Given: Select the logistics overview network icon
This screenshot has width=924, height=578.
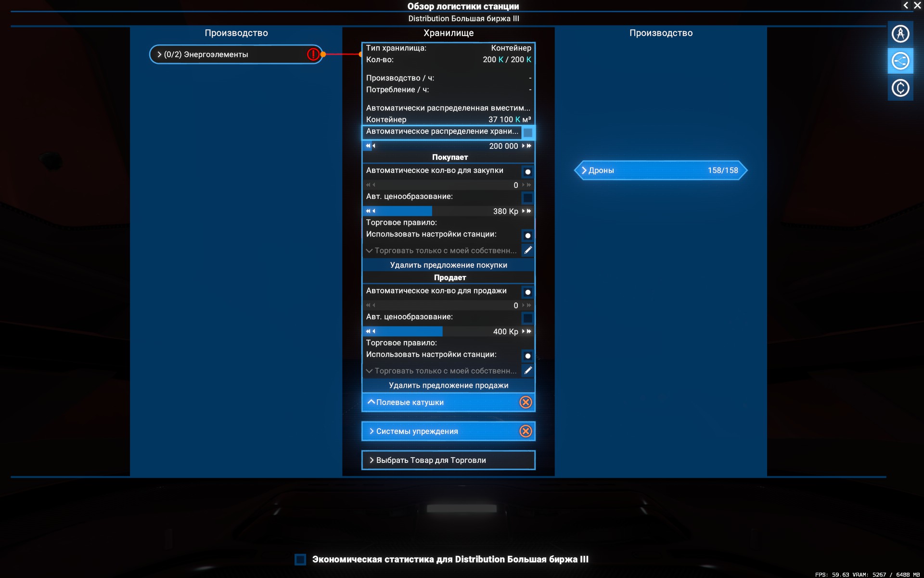Looking at the screenshot, I should point(900,61).
